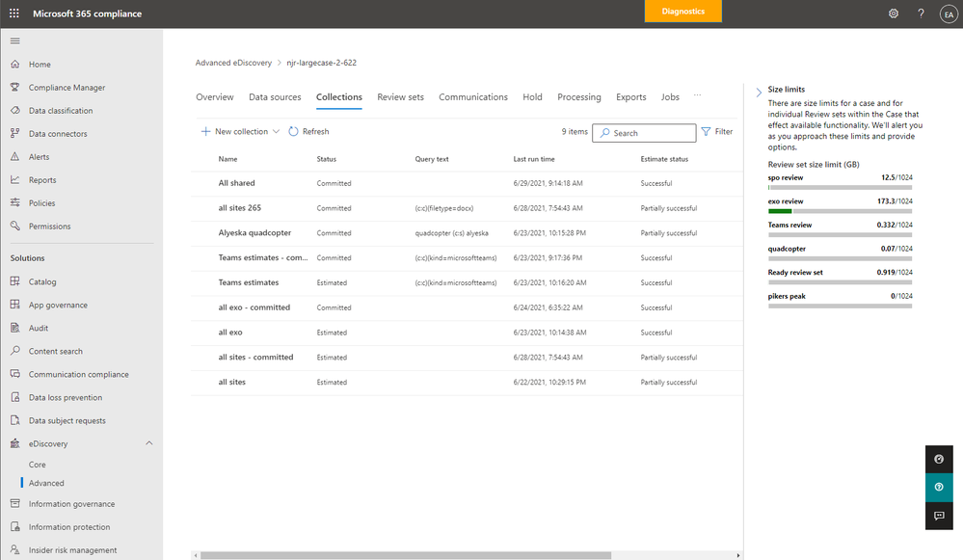Image resolution: width=963 pixels, height=560 pixels.
Task: Click the horizontal scrollbar thumb
Action: [x=405, y=555]
